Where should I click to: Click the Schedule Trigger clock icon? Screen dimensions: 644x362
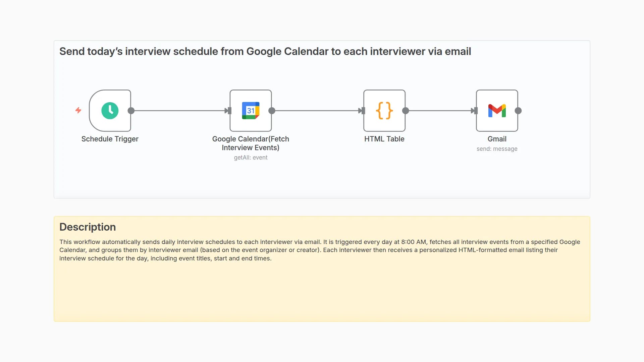tap(110, 111)
